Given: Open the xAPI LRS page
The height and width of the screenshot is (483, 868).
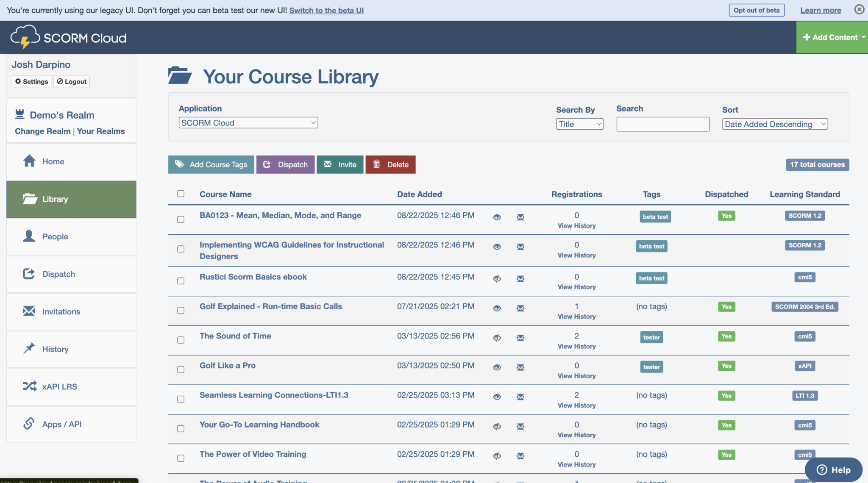Looking at the screenshot, I should click(59, 386).
